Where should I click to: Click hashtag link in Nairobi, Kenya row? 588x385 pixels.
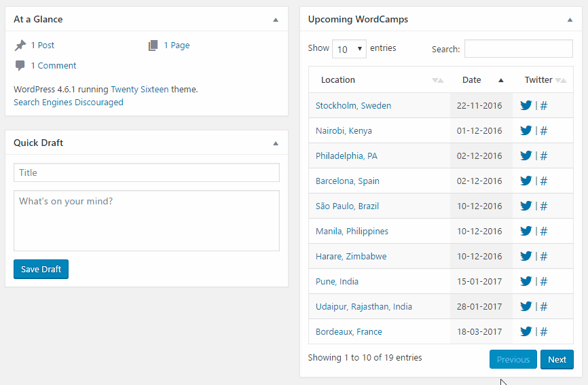point(544,131)
